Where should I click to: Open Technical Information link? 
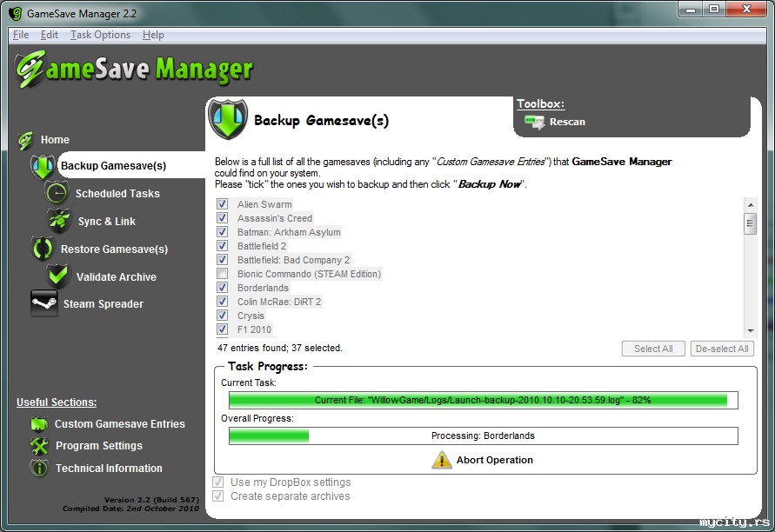[x=109, y=469]
